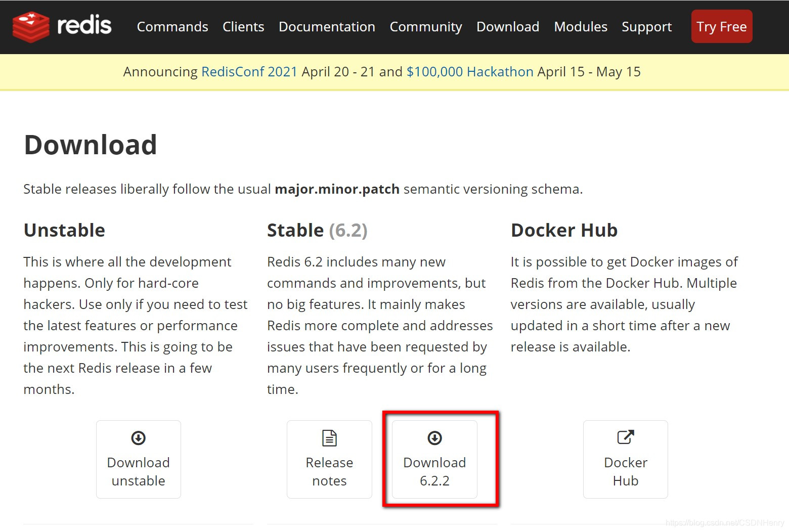The width and height of the screenshot is (789, 532).
Task: Open the Support navigation link
Action: pyautogui.click(x=646, y=27)
